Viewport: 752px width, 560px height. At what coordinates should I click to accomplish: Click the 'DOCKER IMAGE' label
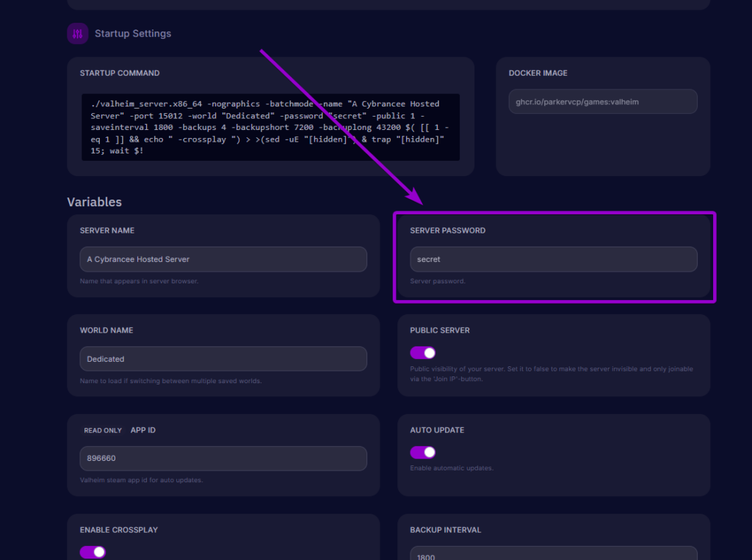point(538,73)
